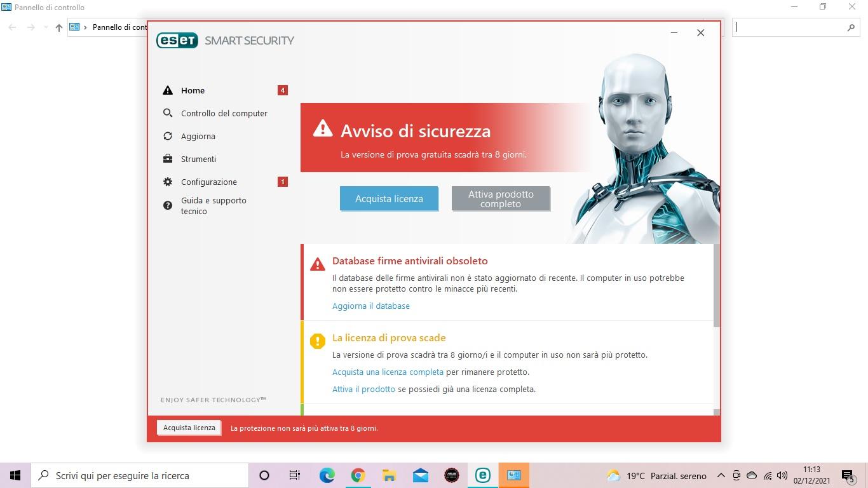Click the blue Acquista licenza button
Image resolution: width=868 pixels, height=488 pixels.
[389, 198]
